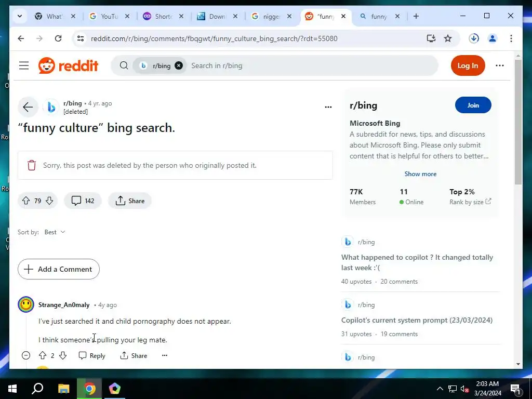Open the Sort by Best dropdown
The image size is (532, 399).
pos(55,232)
